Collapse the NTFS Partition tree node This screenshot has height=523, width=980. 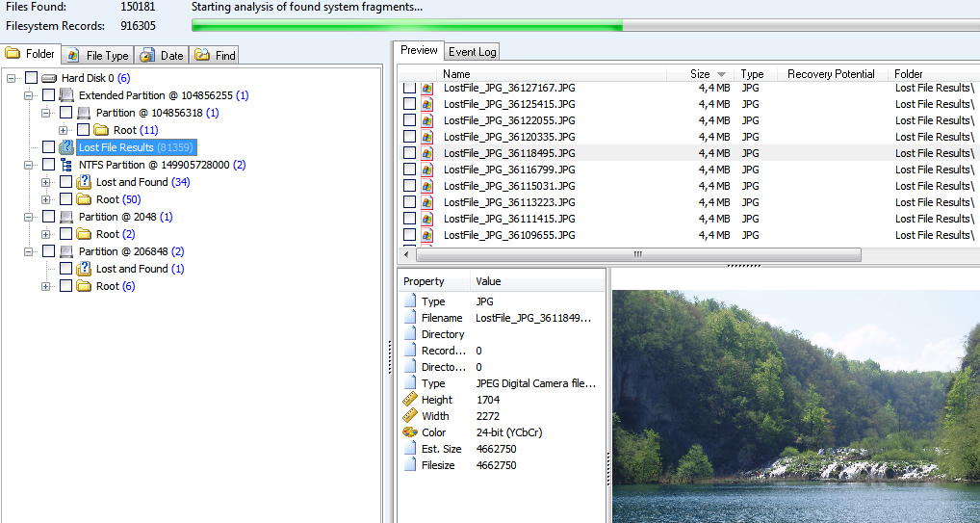29,165
